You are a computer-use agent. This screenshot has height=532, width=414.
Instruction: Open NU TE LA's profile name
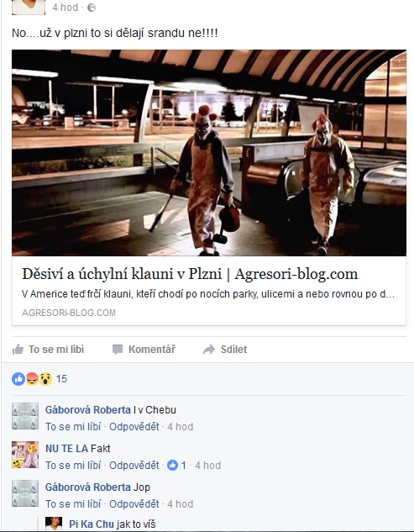point(66,449)
